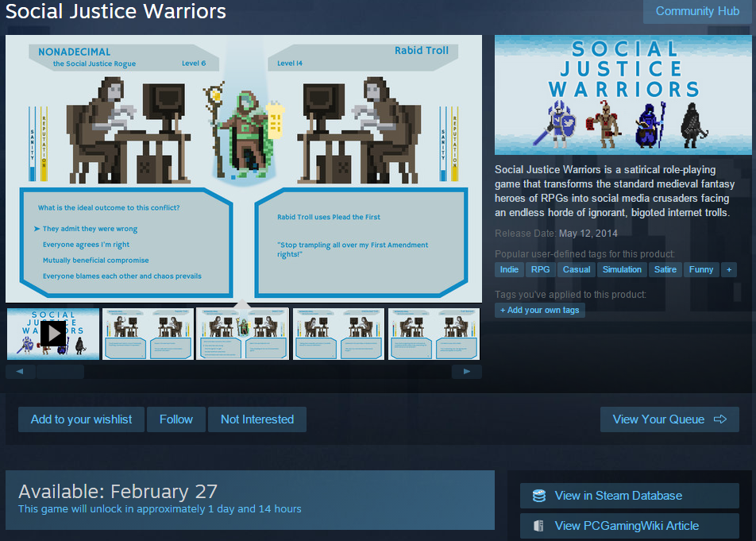
Task: Follow this game
Action: [x=176, y=419]
